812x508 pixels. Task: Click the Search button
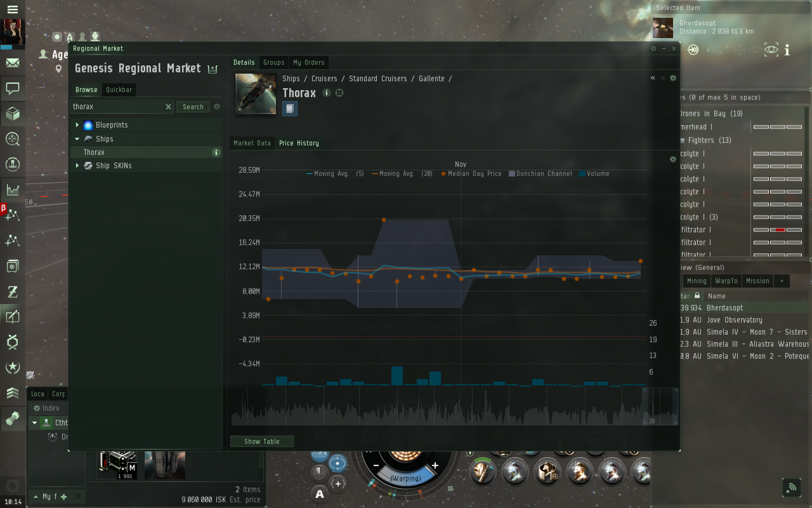[193, 107]
